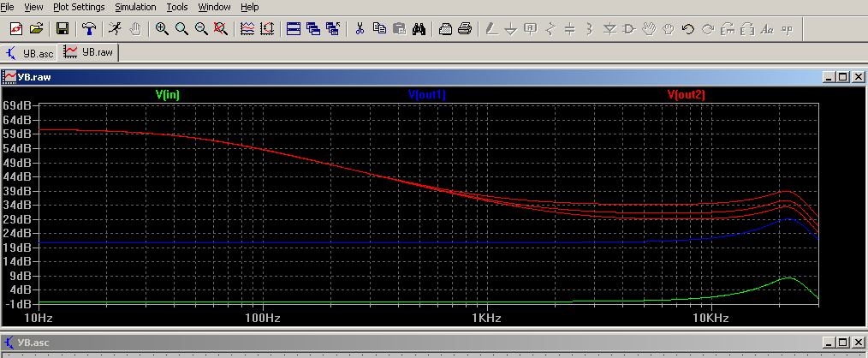This screenshot has height=358, width=868.
Task: Click the Zoom to Fit icon
Action: point(220,29)
